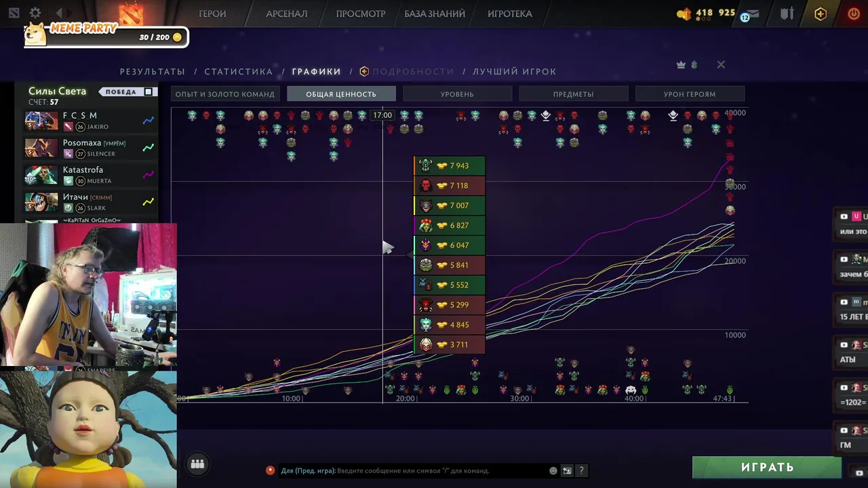
Task: Open the БАЗА ЗНАНИЙ menu
Action: coord(435,14)
